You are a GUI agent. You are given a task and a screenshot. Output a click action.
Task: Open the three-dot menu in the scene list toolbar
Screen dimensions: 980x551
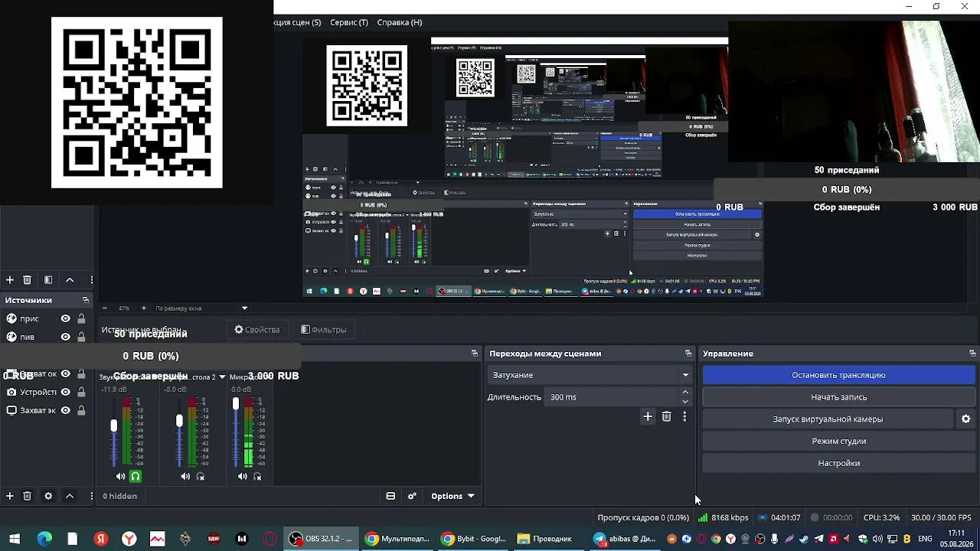(91, 280)
